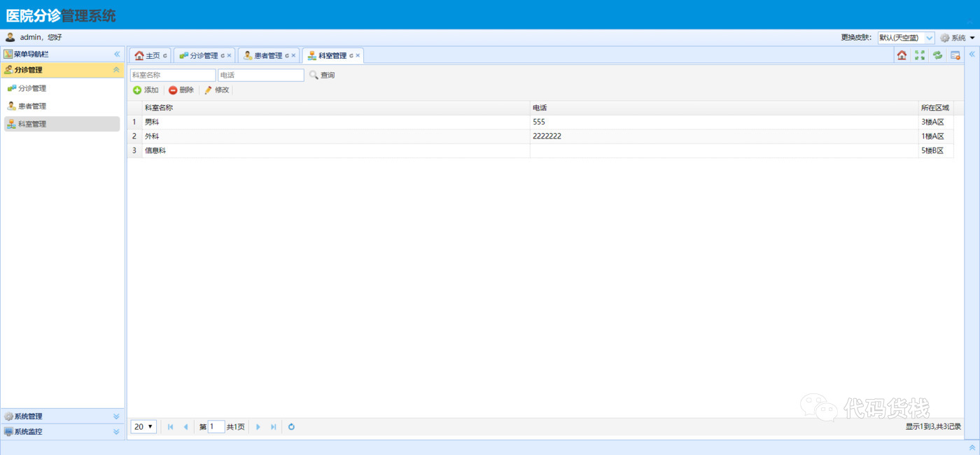Select the 男科 row

tap(540, 122)
